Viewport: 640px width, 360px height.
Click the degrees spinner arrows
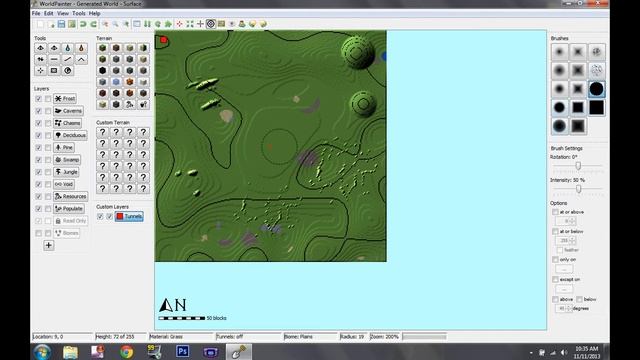click(x=569, y=309)
